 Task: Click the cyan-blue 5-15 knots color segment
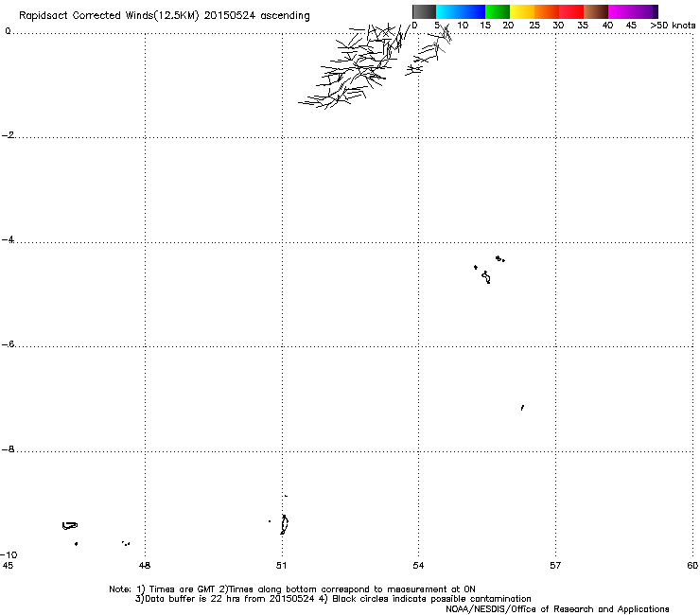click(x=461, y=11)
